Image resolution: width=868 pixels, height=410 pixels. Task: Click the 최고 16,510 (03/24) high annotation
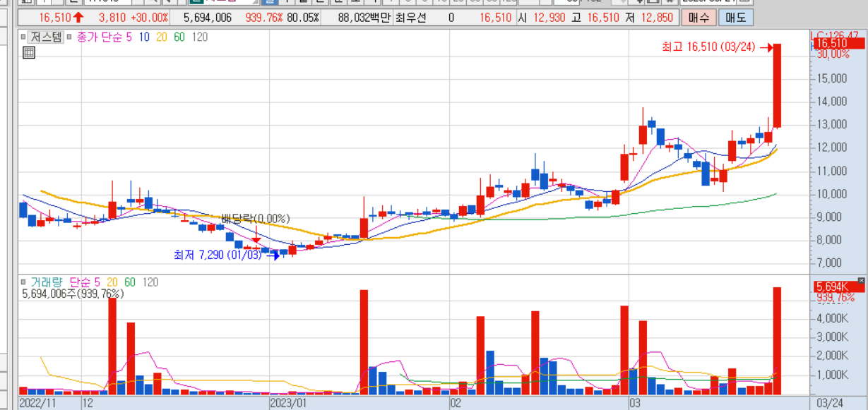(x=708, y=47)
